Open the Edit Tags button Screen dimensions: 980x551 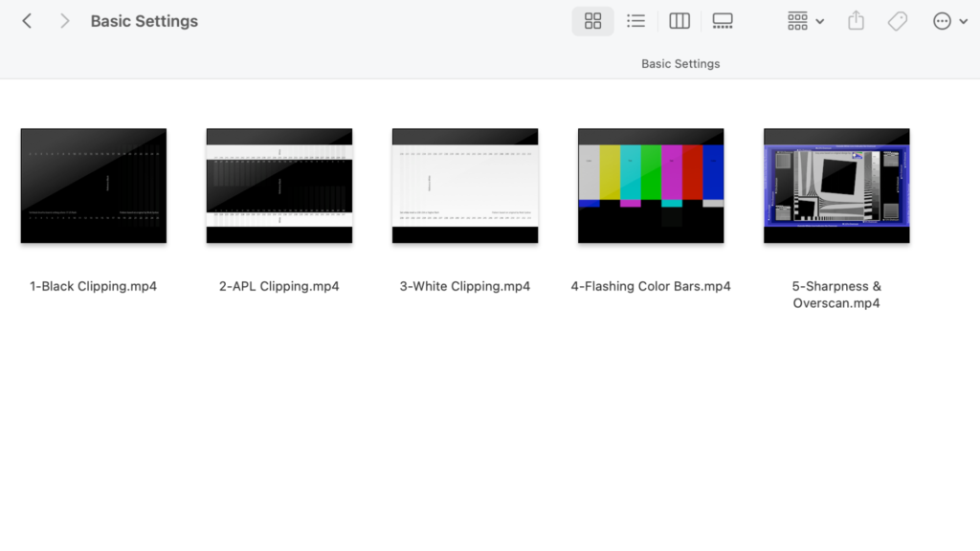[898, 21]
